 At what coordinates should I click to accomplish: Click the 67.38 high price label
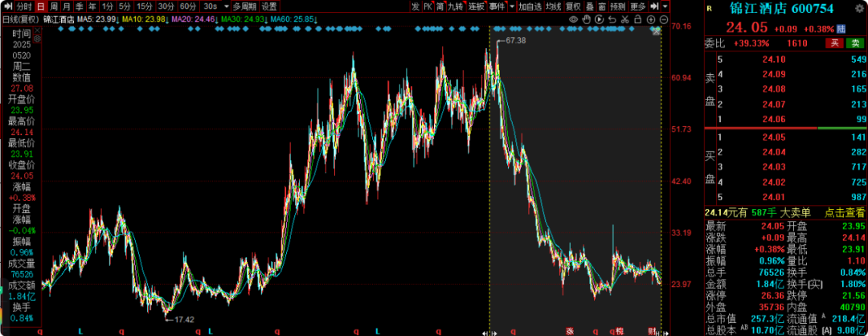(x=515, y=40)
